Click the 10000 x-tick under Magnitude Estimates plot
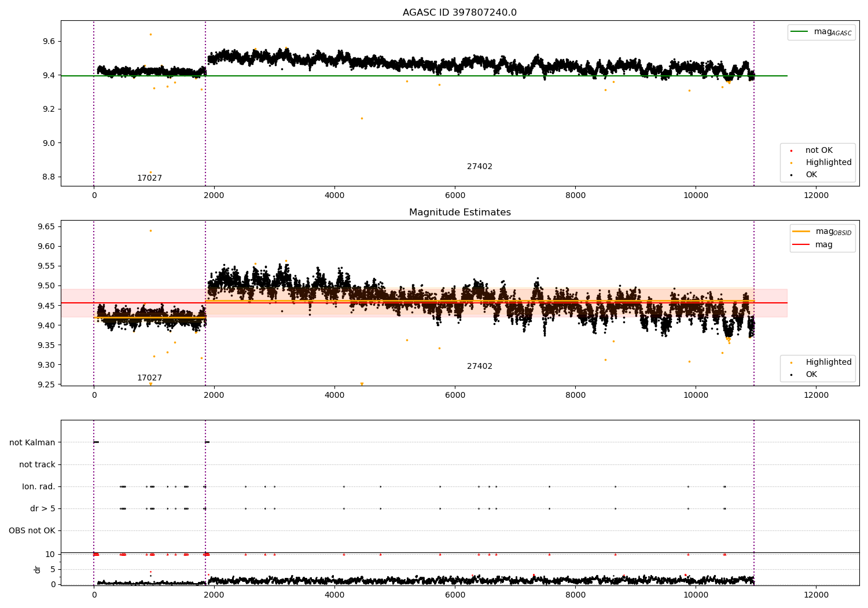The height and width of the screenshot is (608, 868). coord(696,395)
